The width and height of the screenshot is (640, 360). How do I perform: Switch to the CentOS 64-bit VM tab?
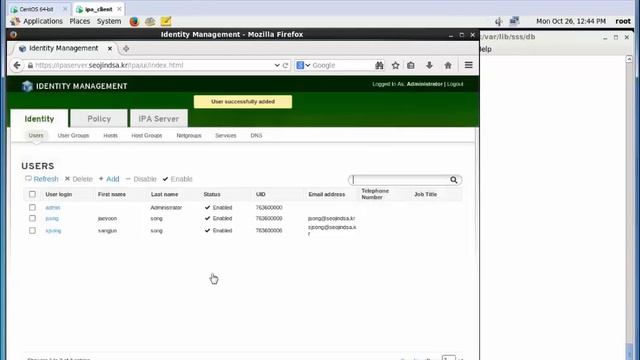pos(36,9)
